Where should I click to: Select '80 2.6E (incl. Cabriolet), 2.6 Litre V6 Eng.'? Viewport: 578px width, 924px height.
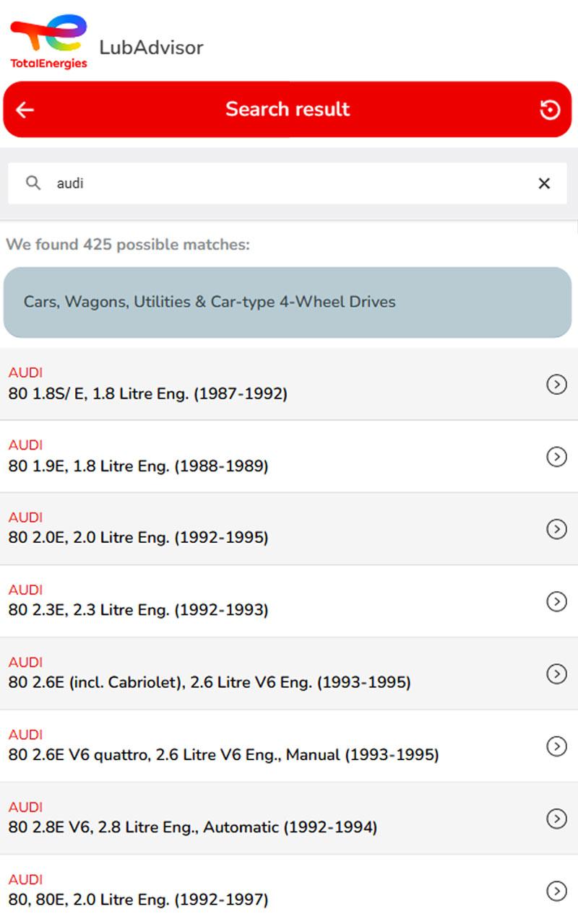(x=210, y=682)
